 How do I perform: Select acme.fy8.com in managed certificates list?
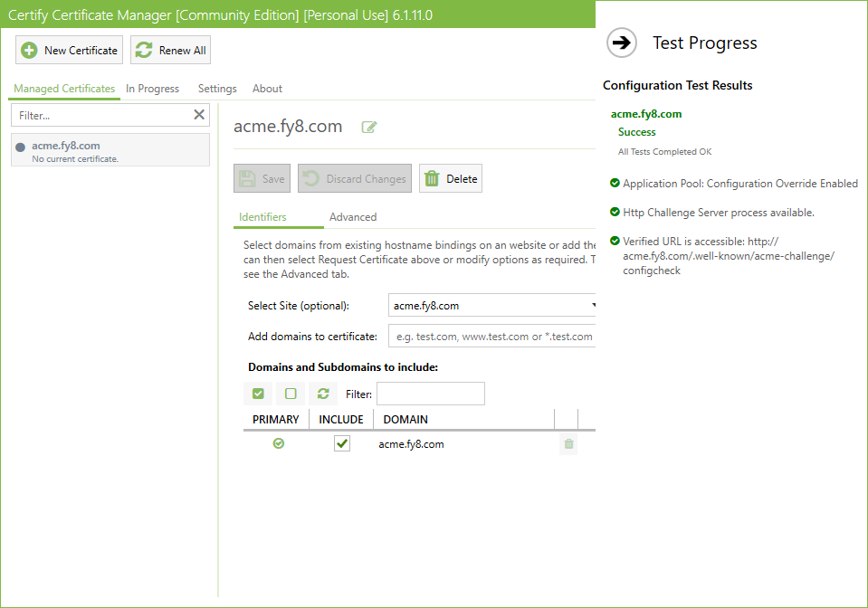point(110,150)
